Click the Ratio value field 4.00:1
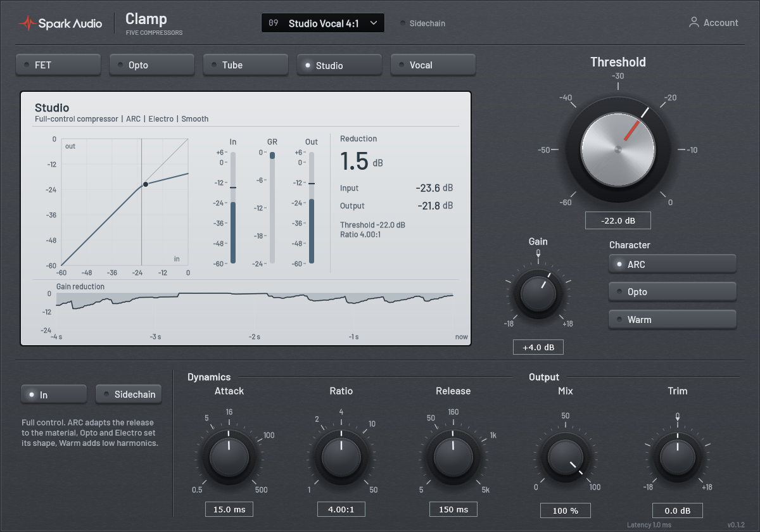This screenshot has height=532, width=760. tap(341, 509)
